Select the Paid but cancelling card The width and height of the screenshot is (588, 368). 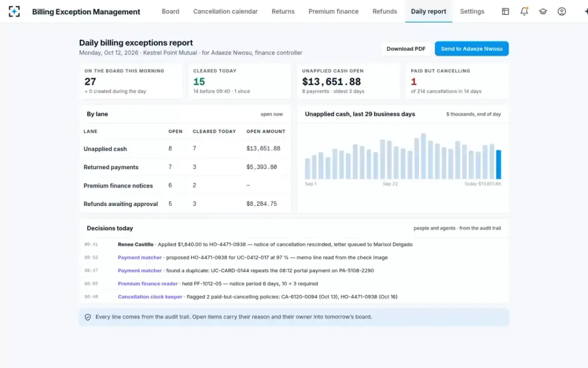pyautogui.click(x=457, y=81)
